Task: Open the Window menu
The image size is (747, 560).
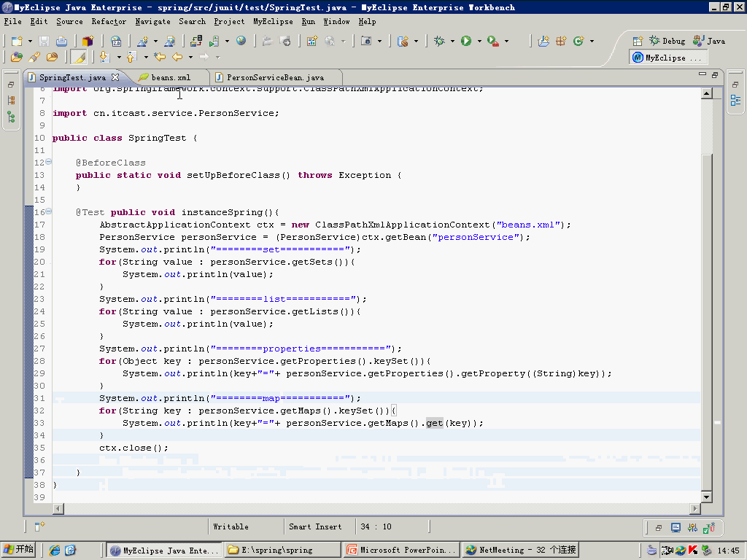Action: coord(336,21)
